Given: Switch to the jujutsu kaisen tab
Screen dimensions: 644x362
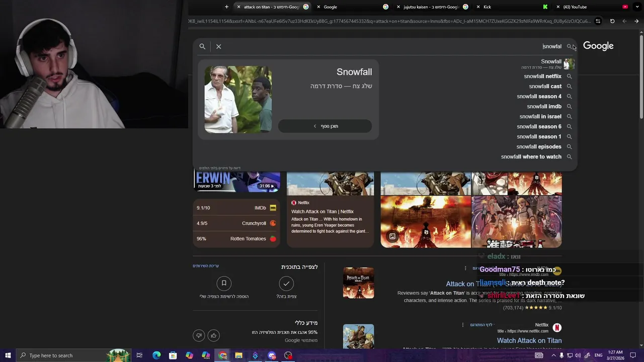Looking at the screenshot, I should point(431,7).
